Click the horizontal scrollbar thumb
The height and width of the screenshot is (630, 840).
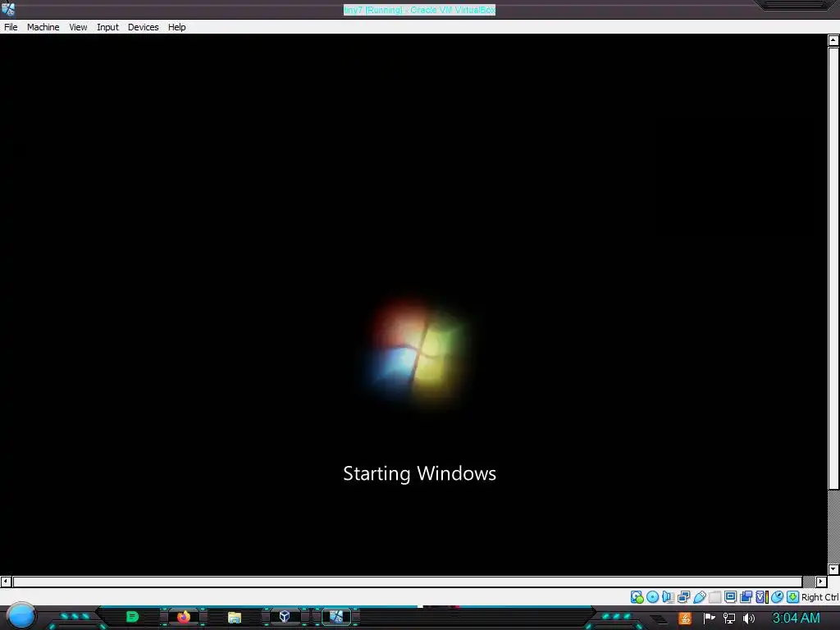(407, 582)
